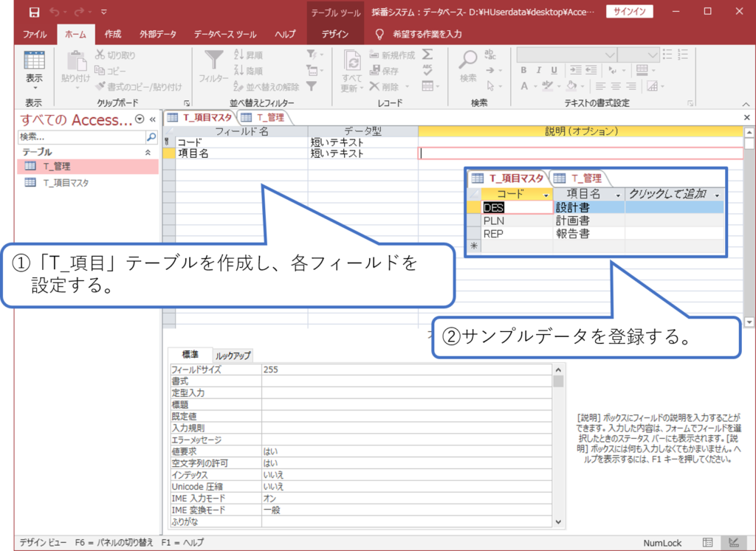
Task: Open the font size combo box
Action: pos(639,55)
